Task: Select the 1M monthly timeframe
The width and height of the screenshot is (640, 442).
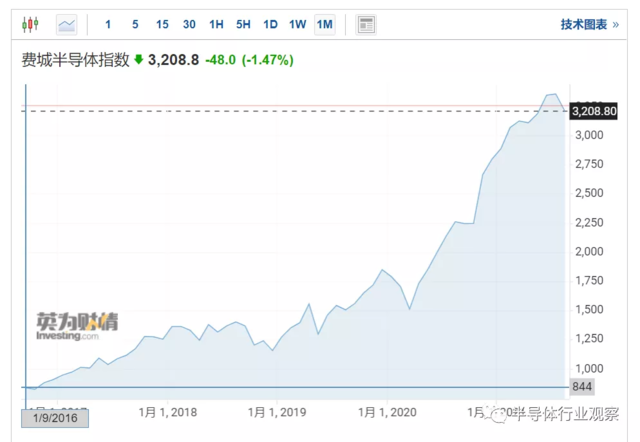Action: tap(324, 24)
